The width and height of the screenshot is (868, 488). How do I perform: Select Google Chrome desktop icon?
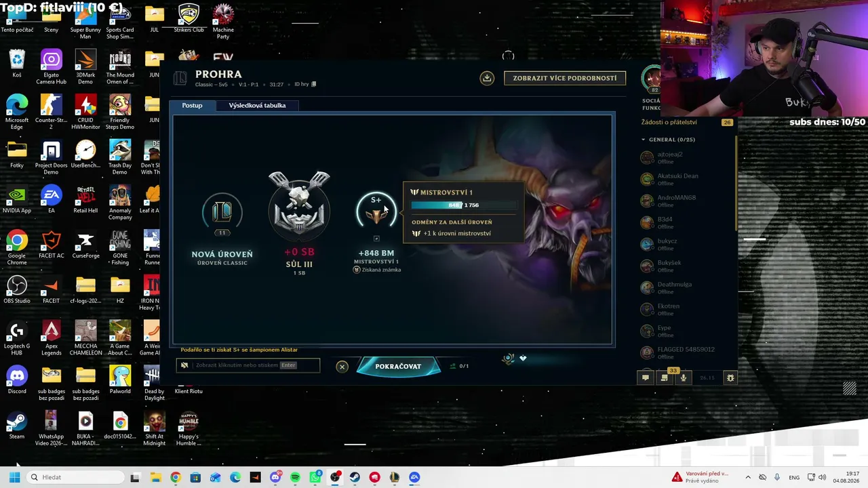(17, 247)
